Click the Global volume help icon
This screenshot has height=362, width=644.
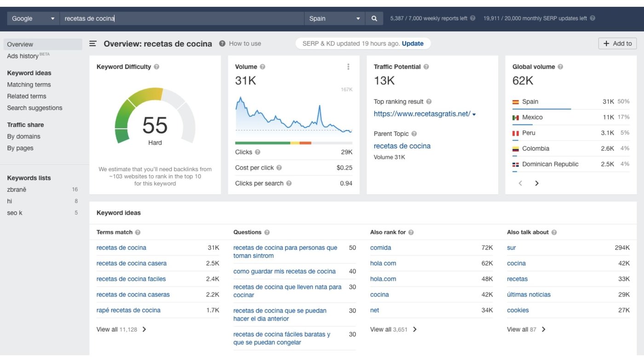coord(560,67)
